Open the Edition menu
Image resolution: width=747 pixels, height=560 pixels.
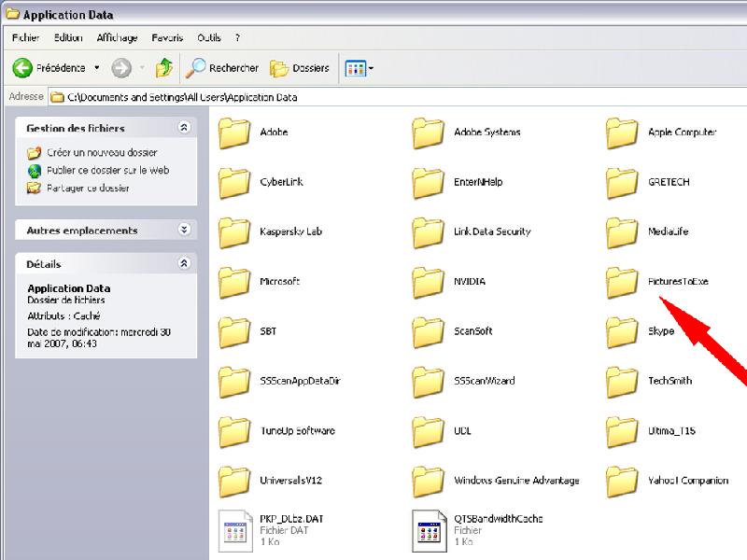point(68,37)
